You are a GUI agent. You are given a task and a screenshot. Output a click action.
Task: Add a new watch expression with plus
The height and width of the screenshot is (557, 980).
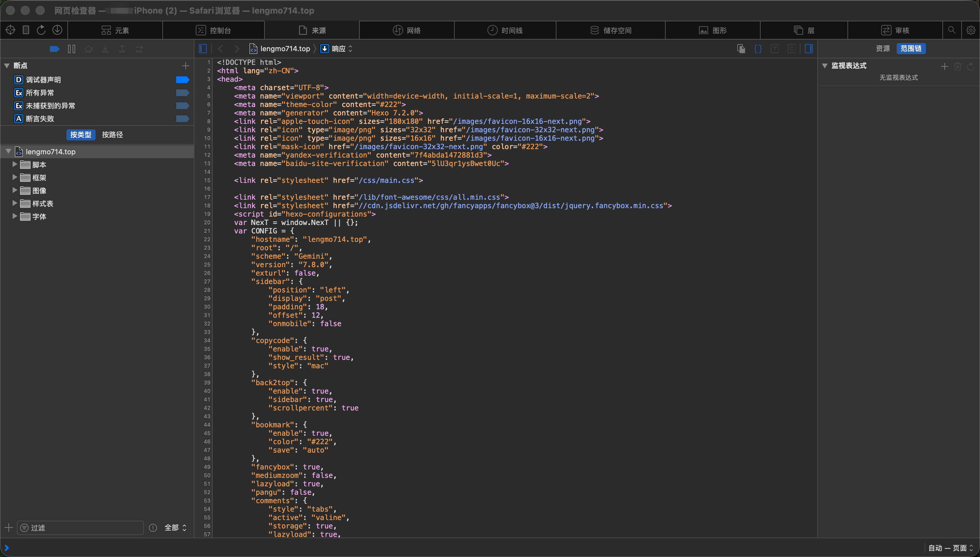click(944, 66)
